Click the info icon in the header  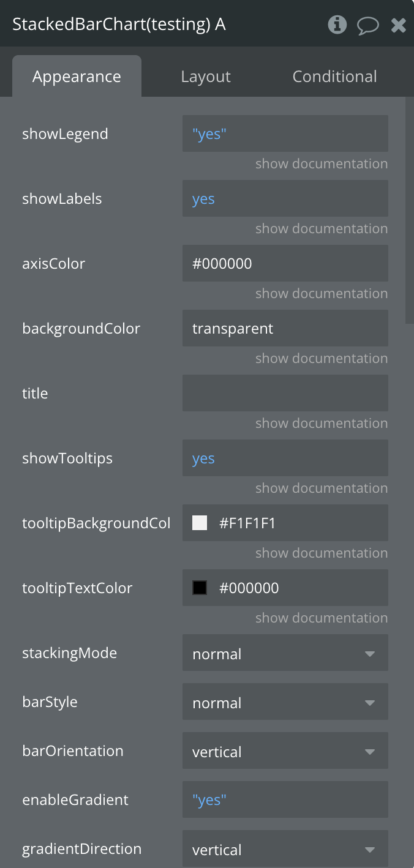(x=337, y=24)
